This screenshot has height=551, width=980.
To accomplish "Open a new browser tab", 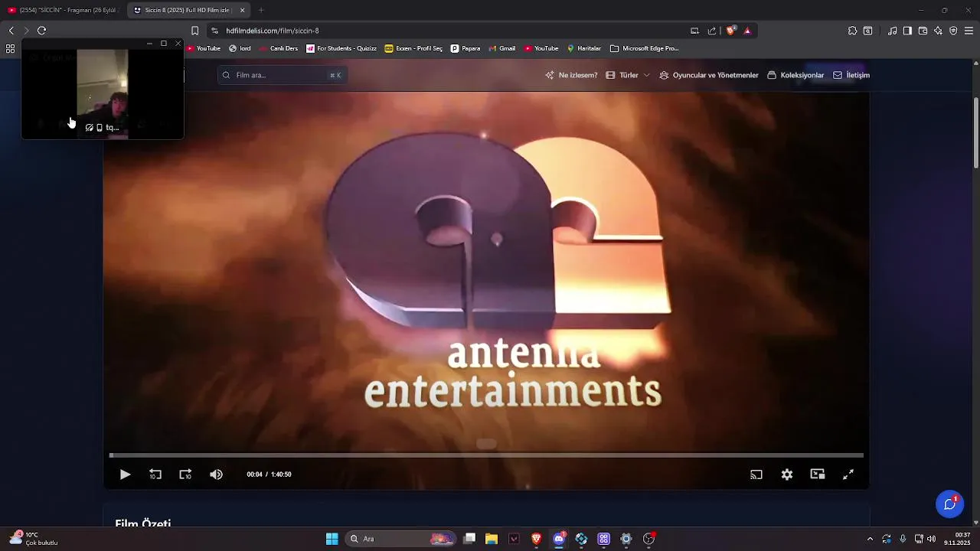I will pyautogui.click(x=261, y=10).
